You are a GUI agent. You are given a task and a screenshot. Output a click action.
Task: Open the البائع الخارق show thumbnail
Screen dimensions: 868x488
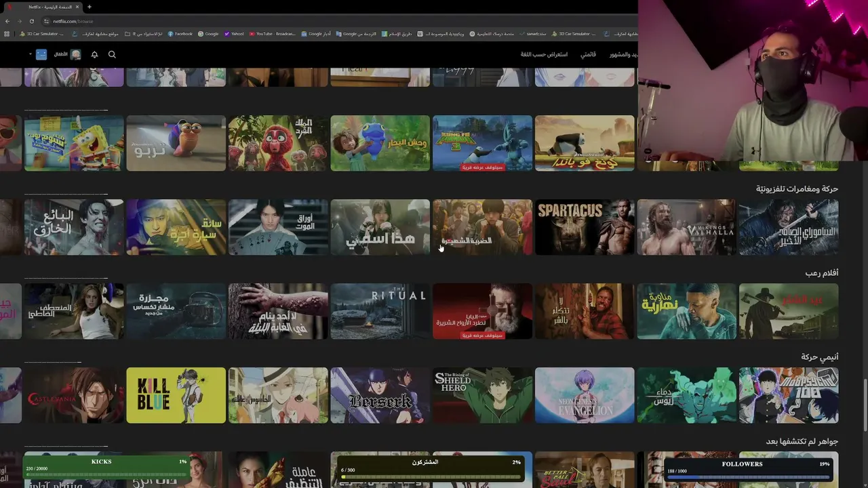[74, 227]
